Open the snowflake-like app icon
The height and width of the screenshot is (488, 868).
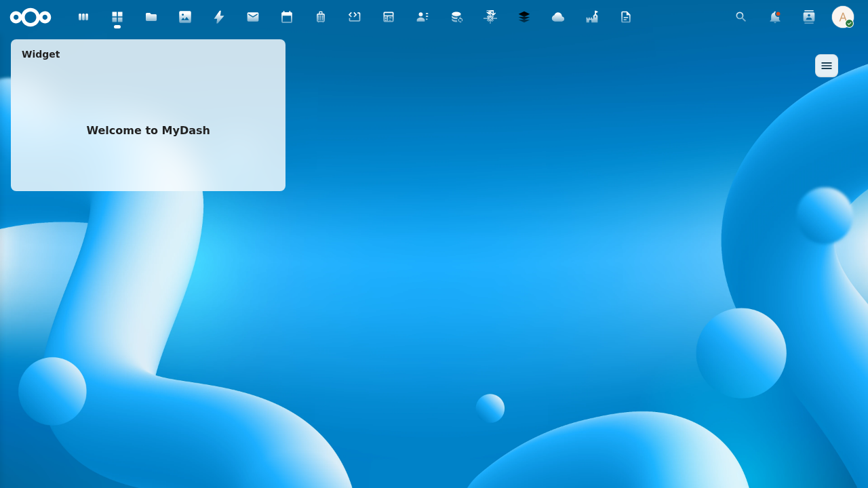[x=490, y=17]
